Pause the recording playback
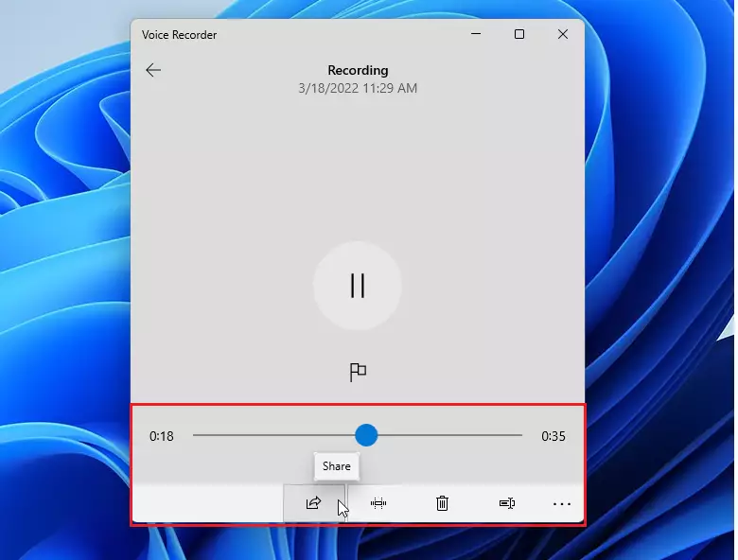This screenshot has width=738, height=560. point(358,285)
